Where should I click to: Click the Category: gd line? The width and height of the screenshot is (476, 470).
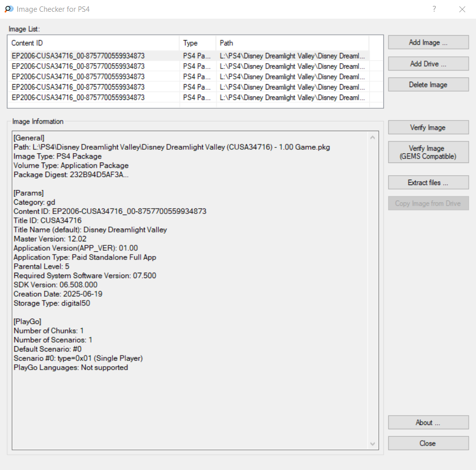[x=34, y=202]
